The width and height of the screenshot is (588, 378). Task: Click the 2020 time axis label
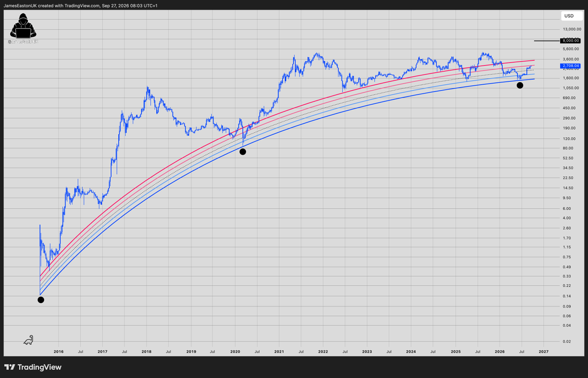point(235,352)
